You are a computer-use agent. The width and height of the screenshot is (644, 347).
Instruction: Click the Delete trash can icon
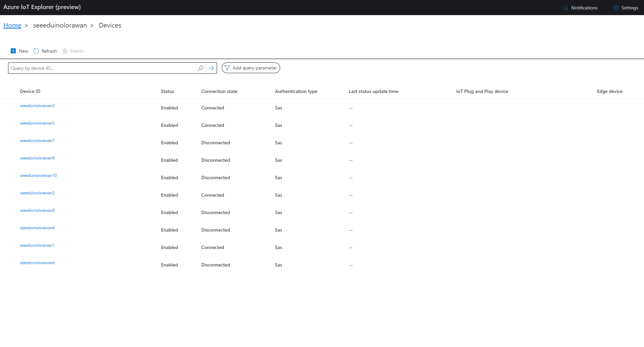tap(65, 51)
